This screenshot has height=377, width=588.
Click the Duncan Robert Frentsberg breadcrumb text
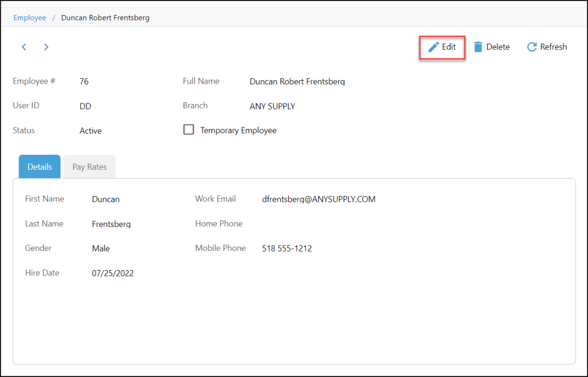[105, 18]
